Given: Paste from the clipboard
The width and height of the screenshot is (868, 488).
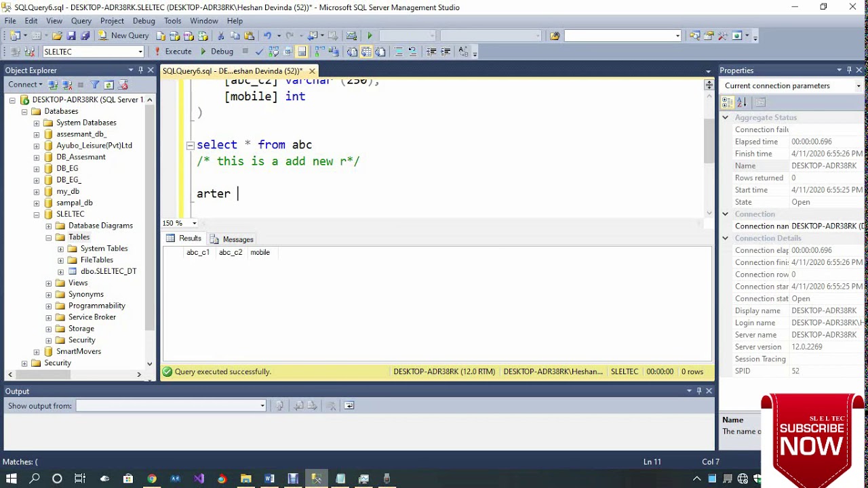Looking at the screenshot, I should 249,36.
